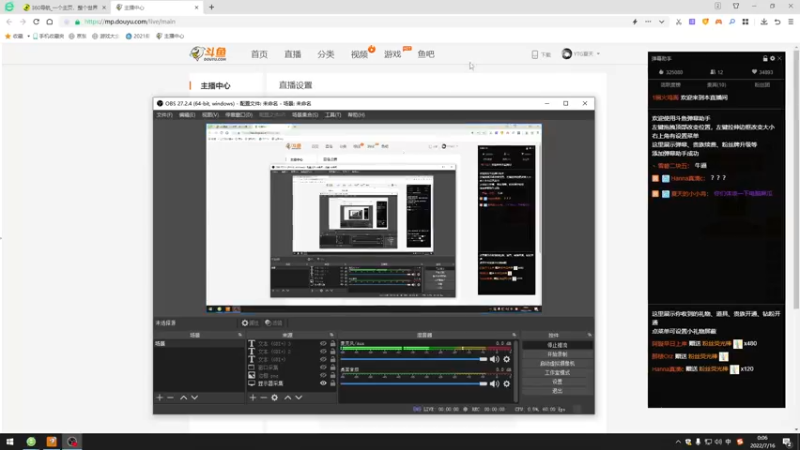Open OBS 视图(V) menu
Screen dimensions: 800x450
pyautogui.click(x=210, y=115)
